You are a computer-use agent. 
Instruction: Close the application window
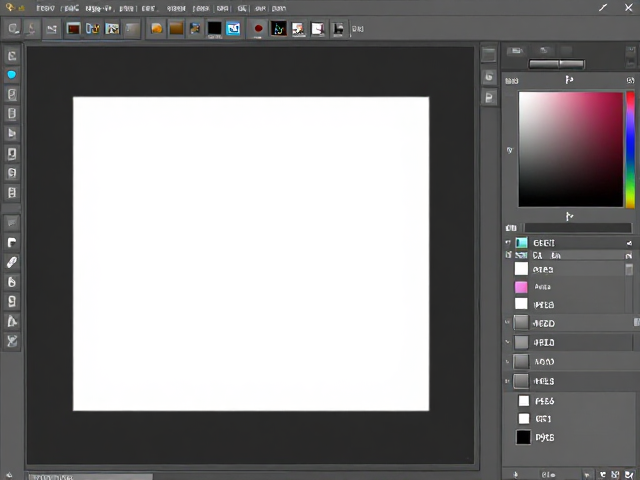click(x=629, y=8)
